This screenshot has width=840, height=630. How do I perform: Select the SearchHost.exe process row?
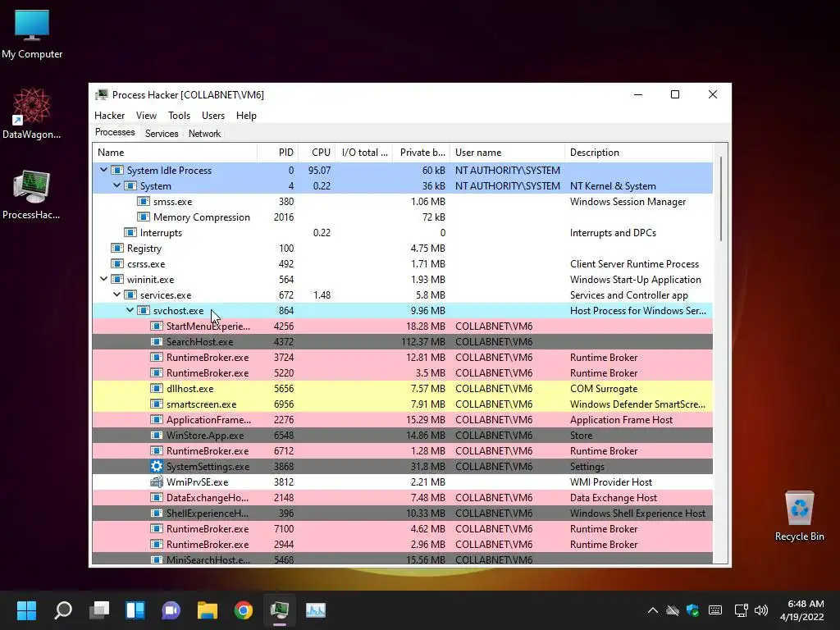click(x=402, y=342)
